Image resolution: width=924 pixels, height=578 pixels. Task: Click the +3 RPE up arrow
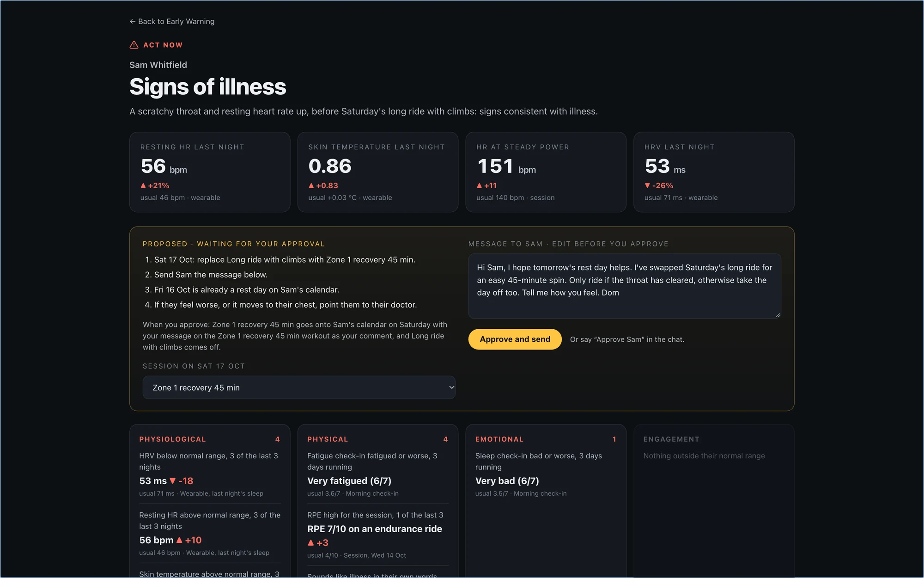click(x=311, y=543)
